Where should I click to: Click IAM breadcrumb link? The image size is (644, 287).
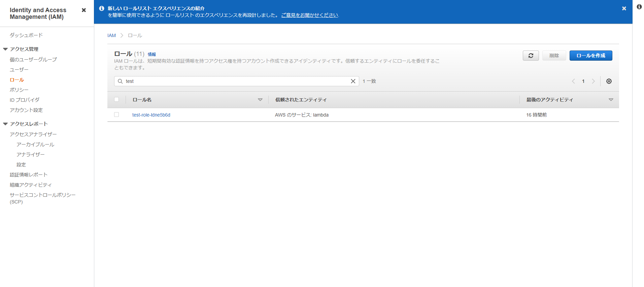point(111,35)
